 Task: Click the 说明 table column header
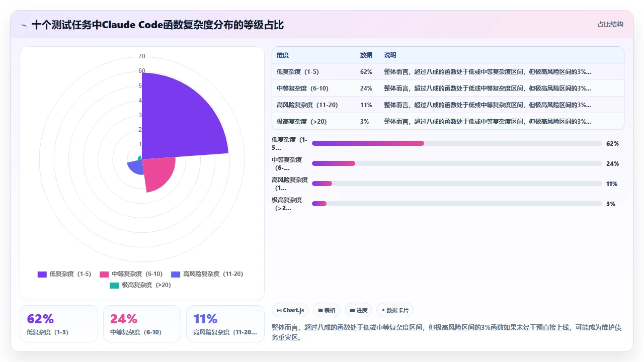coord(390,55)
